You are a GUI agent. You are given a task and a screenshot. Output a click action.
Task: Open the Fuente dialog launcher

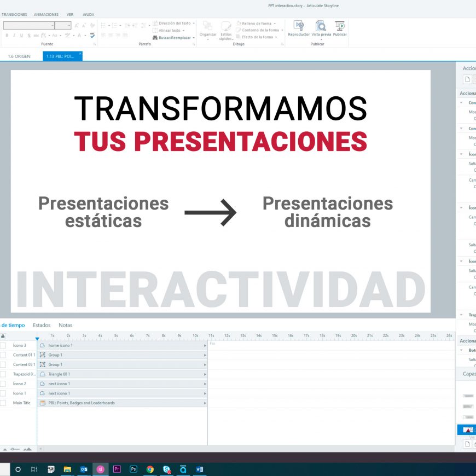(95, 44)
